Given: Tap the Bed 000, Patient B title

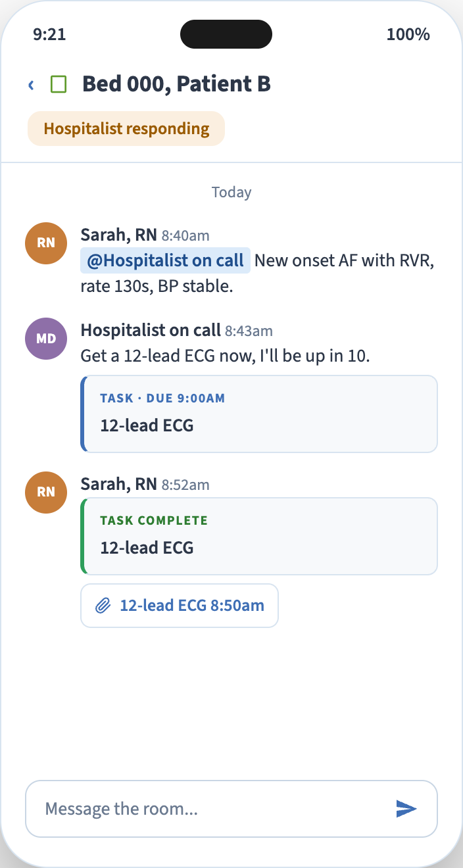Looking at the screenshot, I should click(176, 84).
